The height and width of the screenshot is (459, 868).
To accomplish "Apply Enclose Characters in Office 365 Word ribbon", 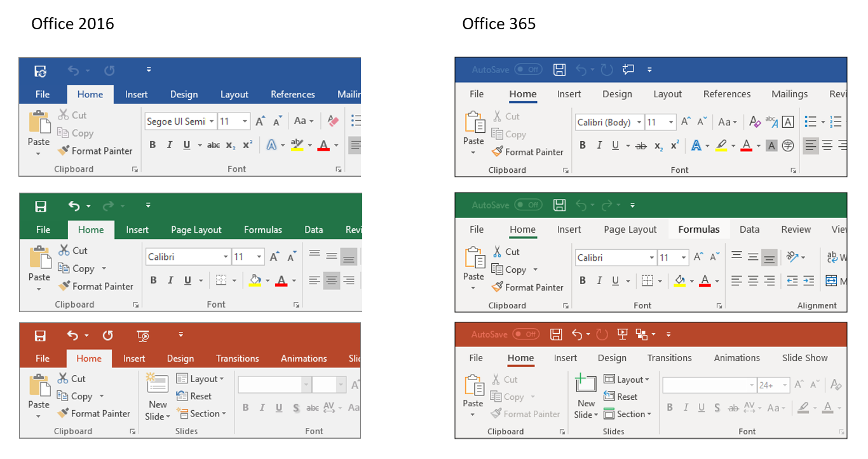I will pos(788,146).
